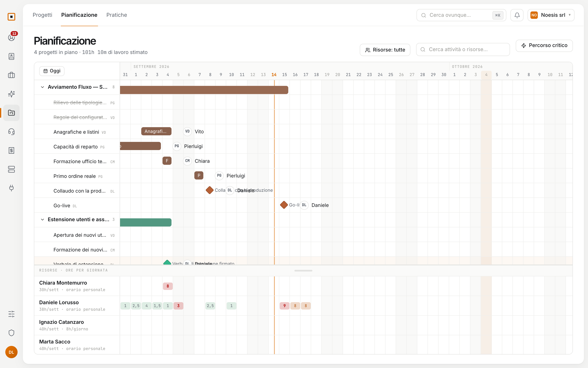Grab resource panel resize handle

(x=303, y=271)
